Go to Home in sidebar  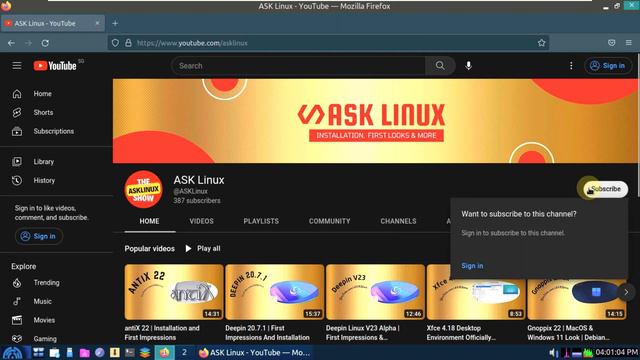(x=42, y=94)
